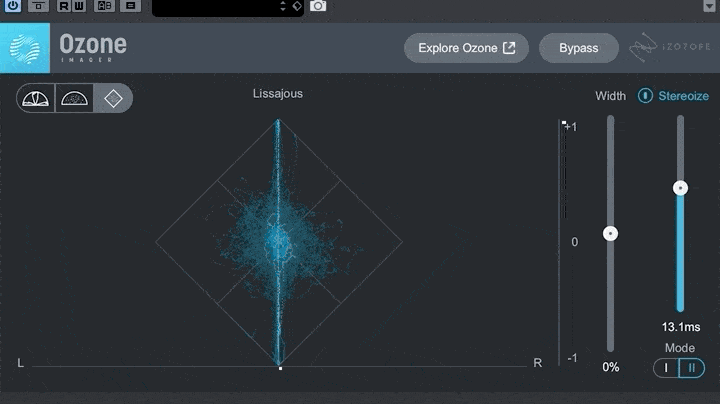Click the 0% width value
This screenshot has width=720, height=404.
611,367
